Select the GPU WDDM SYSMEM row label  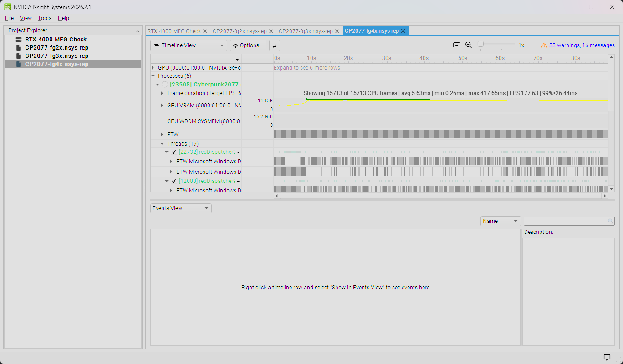tap(204, 121)
